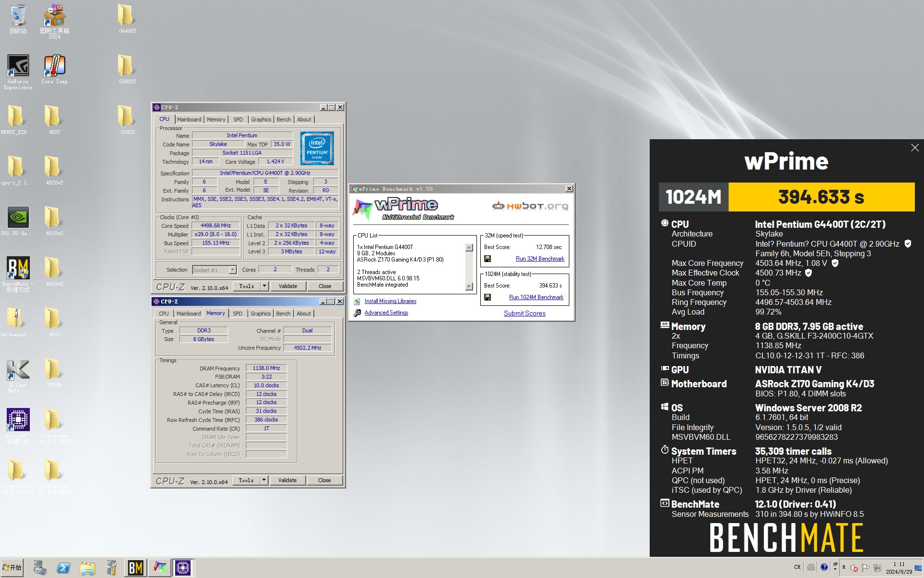This screenshot has width=924, height=578.
Task: Click the Run 32M Benchmark link
Action: tap(540, 259)
